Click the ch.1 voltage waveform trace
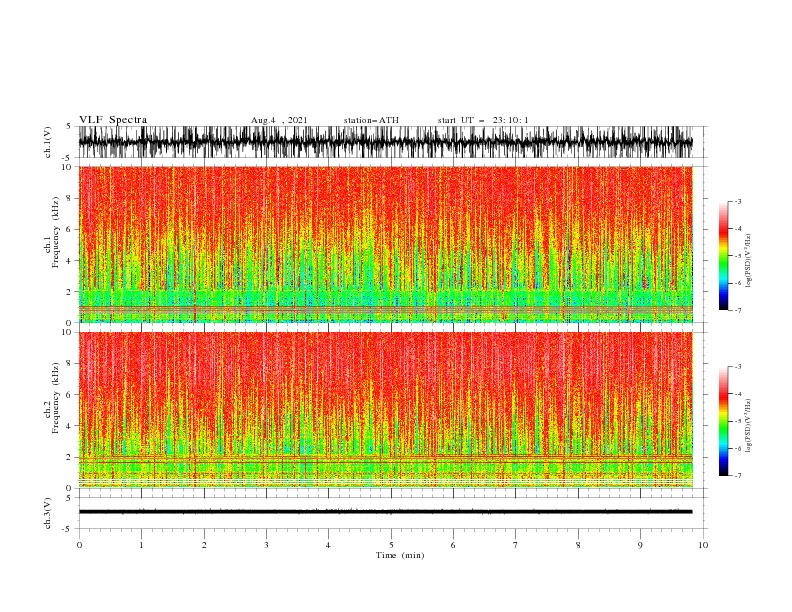Screen dimensions: 792x612 pyautogui.click(x=386, y=142)
